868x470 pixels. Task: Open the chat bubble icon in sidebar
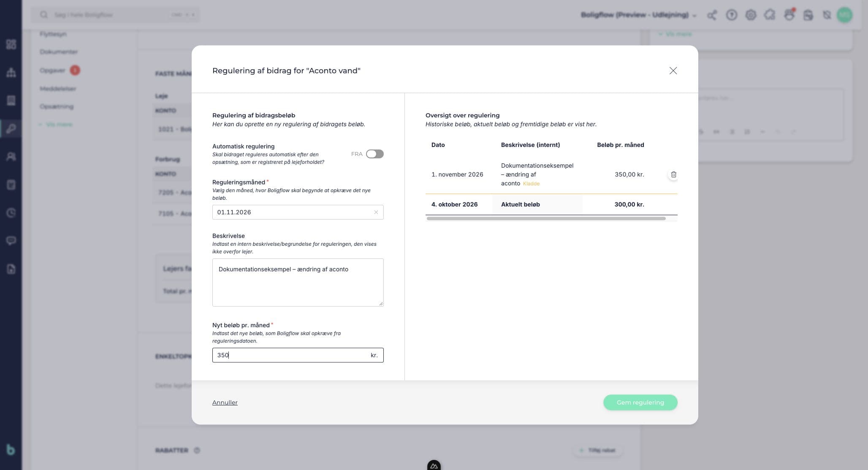(x=11, y=241)
